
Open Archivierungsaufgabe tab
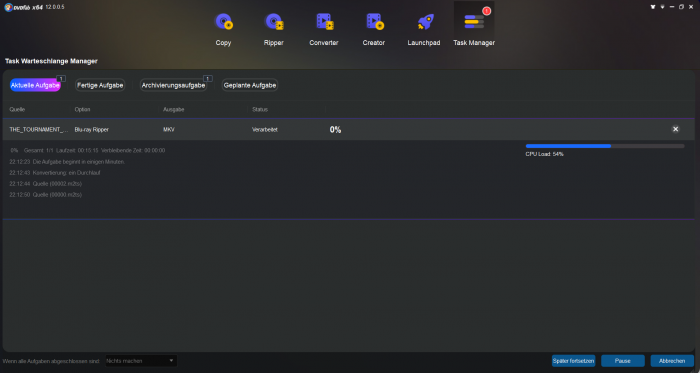tap(173, 85)
